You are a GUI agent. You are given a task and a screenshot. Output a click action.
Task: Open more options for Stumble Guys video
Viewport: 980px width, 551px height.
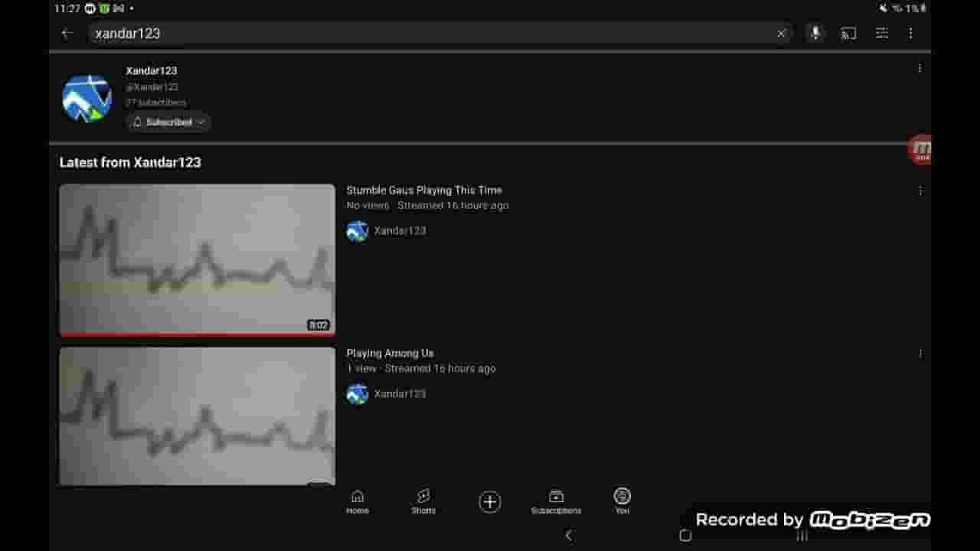[920, 191]
